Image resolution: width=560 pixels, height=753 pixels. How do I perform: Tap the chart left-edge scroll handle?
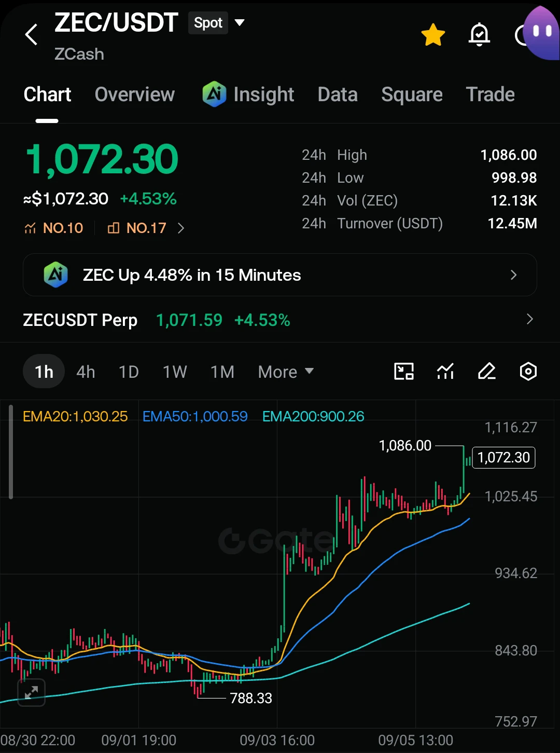click(x=11, y=451)
